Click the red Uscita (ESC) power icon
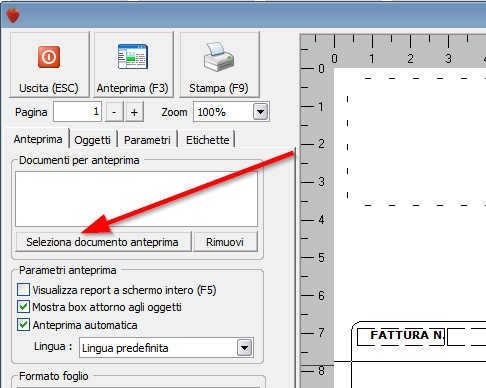 49,57
